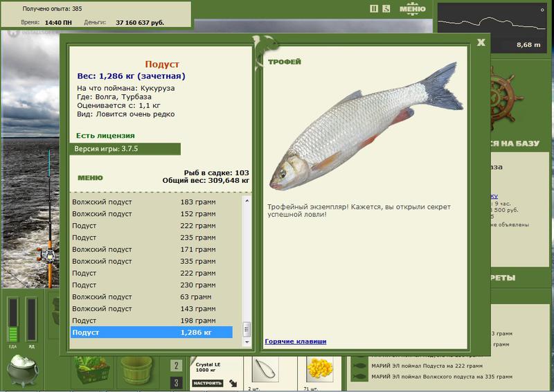Switch to tackle slot 3
The height and width of the screenshot is (392, 554).
coord(177,383)
